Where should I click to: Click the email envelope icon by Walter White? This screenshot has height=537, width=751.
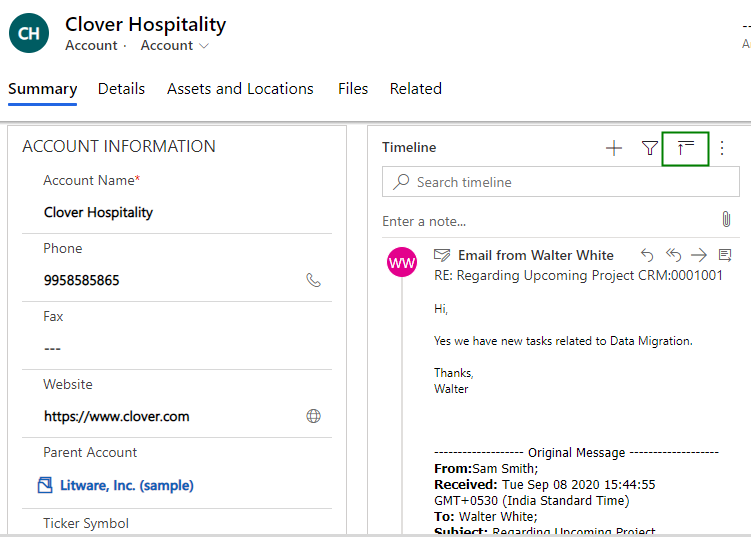442,255
